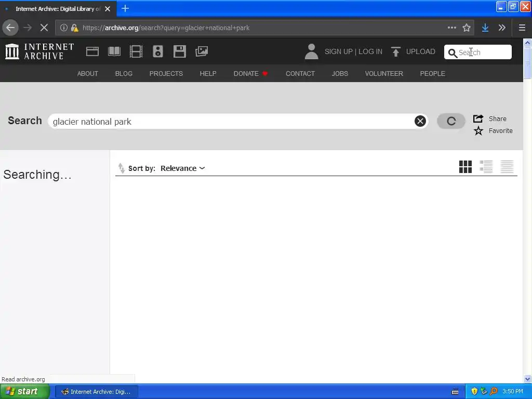Click the upload arrow icon
The image size is (532, 399).
pos(395,51)
